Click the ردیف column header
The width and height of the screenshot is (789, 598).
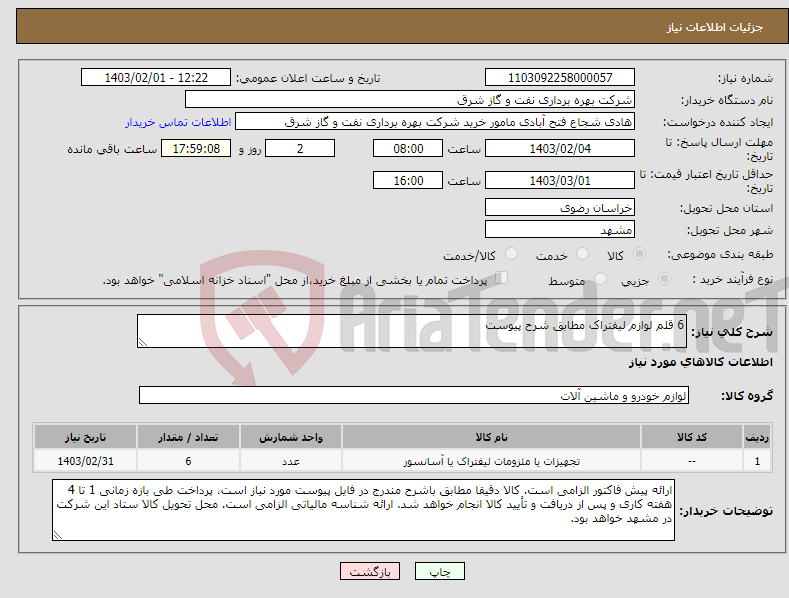[757, 437]
